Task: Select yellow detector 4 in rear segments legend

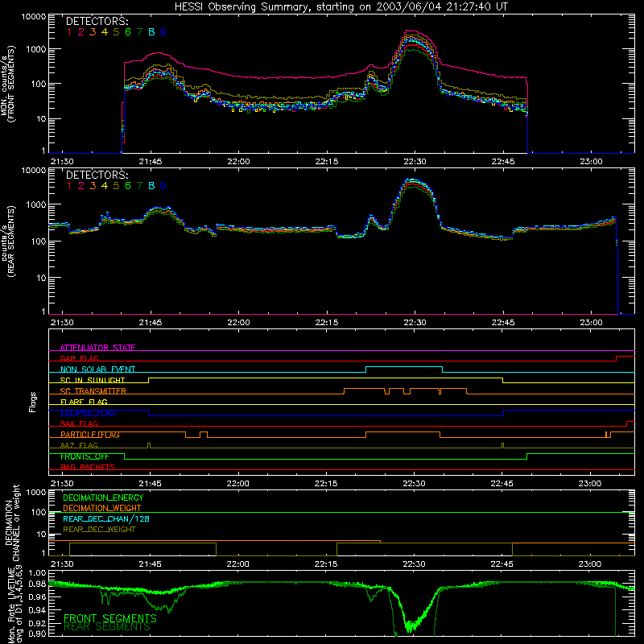Action: pyautogui.click(x=105, y=186)
